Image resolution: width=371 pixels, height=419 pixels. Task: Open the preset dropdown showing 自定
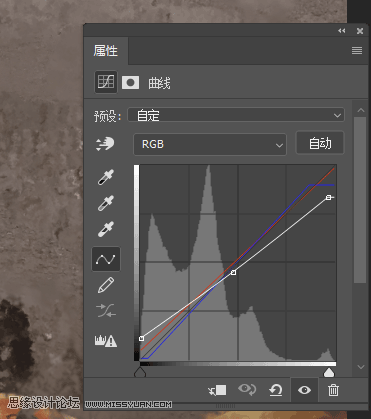(x=236, y=115)
